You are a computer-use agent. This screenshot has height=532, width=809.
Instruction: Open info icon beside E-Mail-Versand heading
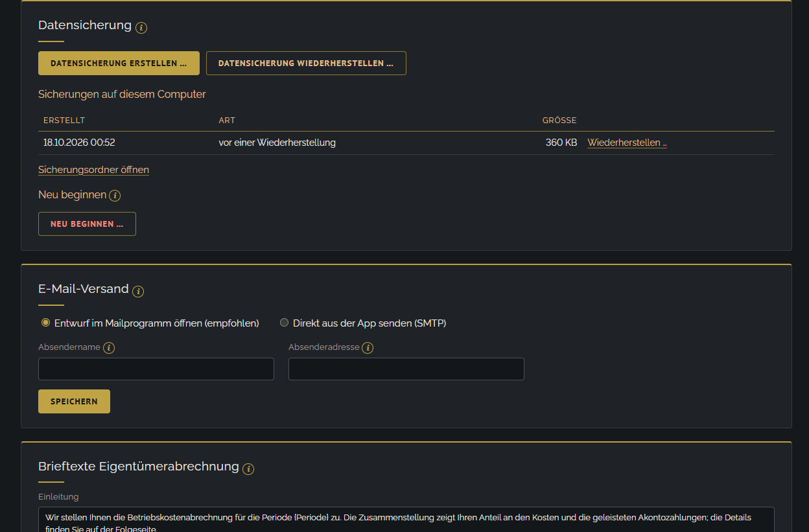click(138, 291)
